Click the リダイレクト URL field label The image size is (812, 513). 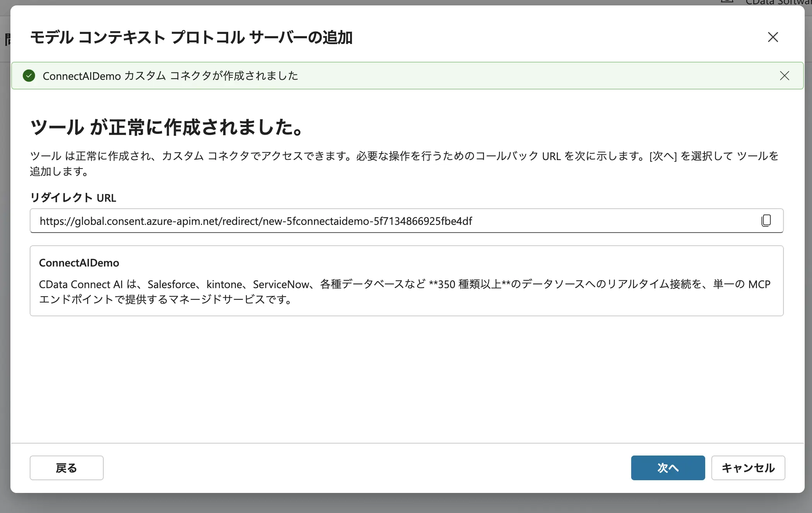click(x=73, y=197)
